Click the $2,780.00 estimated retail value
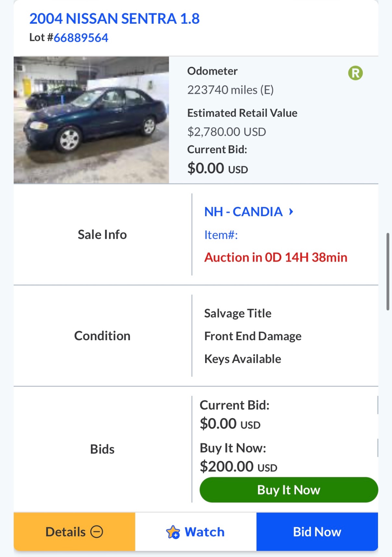This screenshot has height=557, width=392. pyautogui.click(x=227, y=132)
